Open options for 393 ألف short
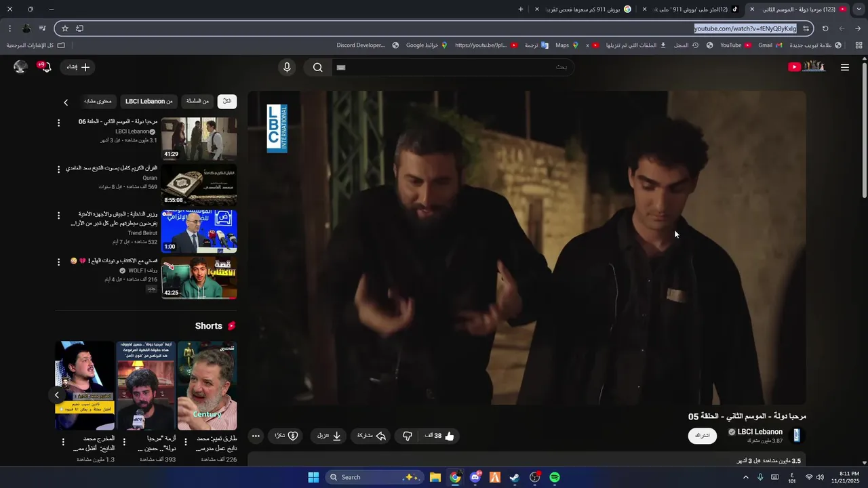This screenshot has width=868, height=488. pos(124,442)
